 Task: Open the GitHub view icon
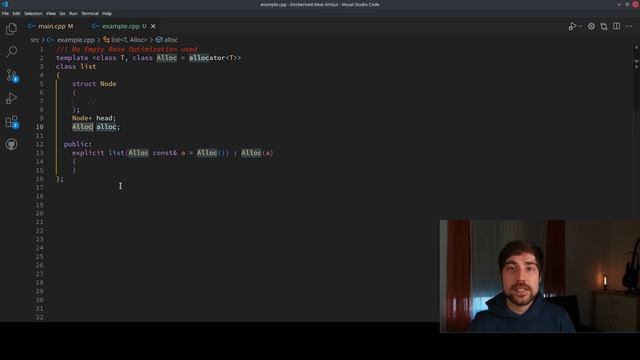[11, 144]
